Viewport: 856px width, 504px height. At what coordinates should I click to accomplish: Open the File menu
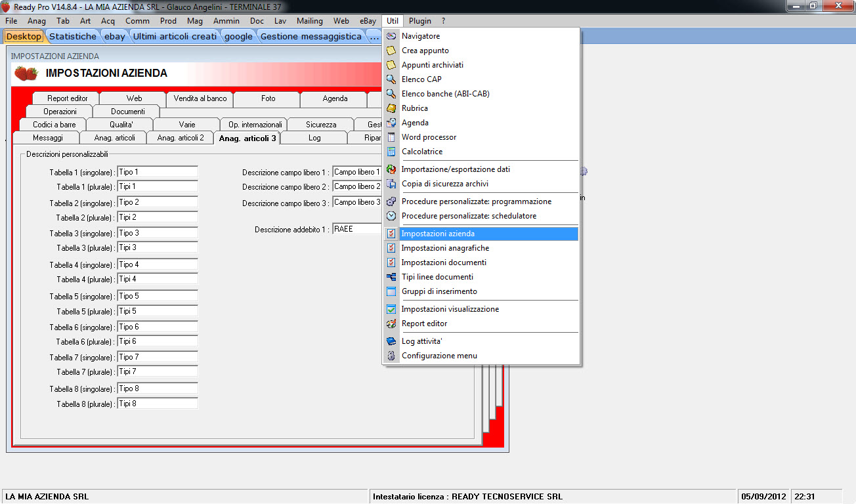(x=11, y=21)
